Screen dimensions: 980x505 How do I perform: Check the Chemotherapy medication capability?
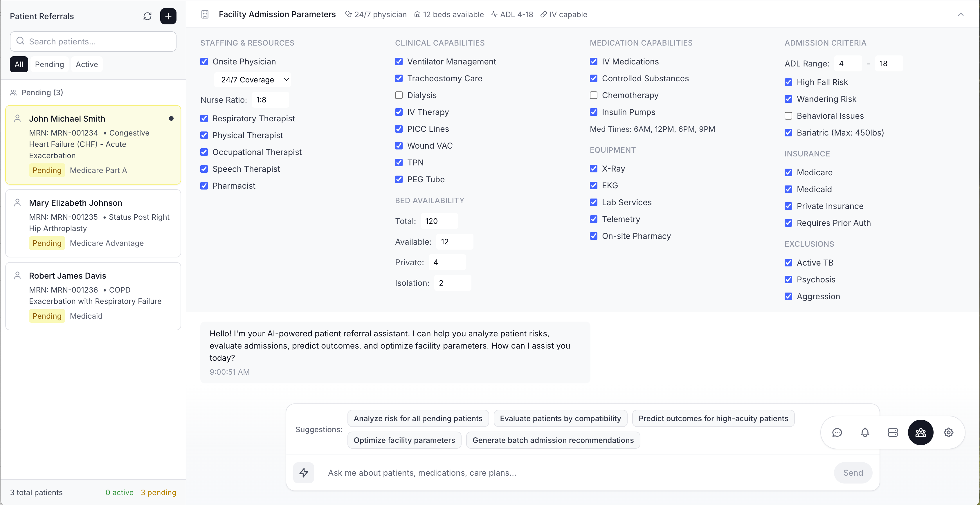coord(593,95)
